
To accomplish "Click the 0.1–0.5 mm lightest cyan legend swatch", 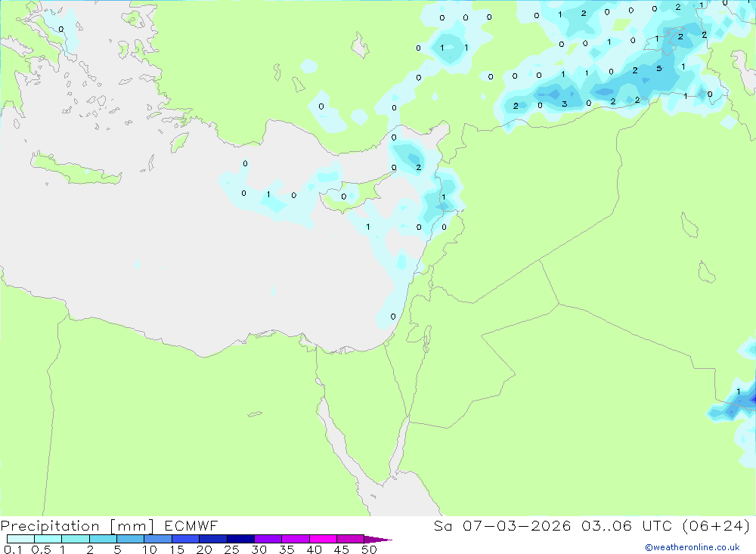I will pyautogui.click(x=20, y=539).
